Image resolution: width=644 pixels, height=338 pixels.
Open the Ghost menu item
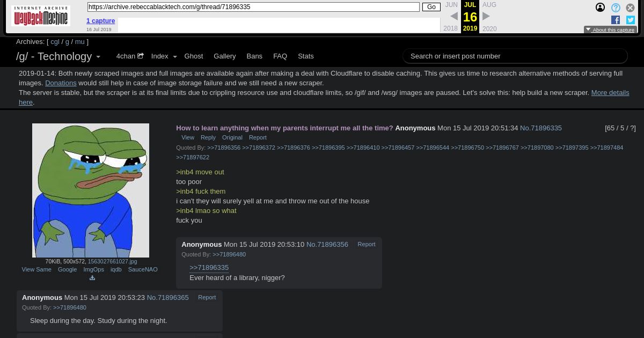(x=194, y=56)
